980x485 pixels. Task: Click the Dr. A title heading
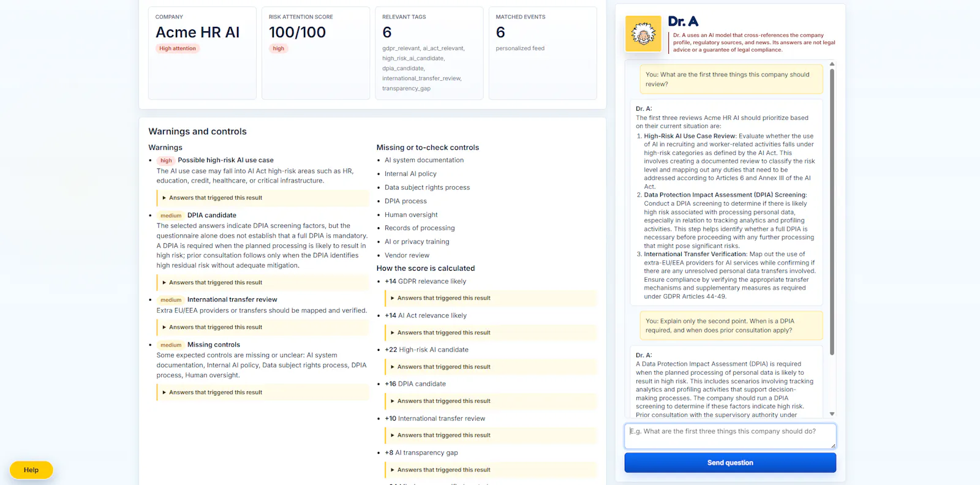(683, 21)
